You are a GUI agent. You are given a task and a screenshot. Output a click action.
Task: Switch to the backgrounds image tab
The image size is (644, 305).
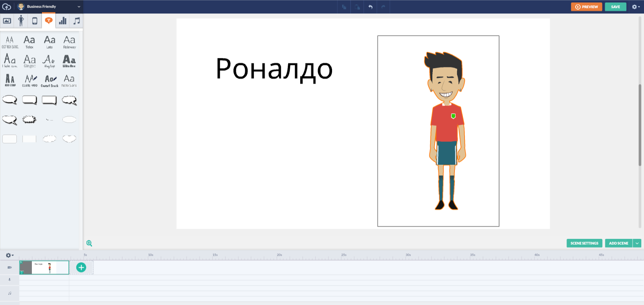click(x=7, y=21)
